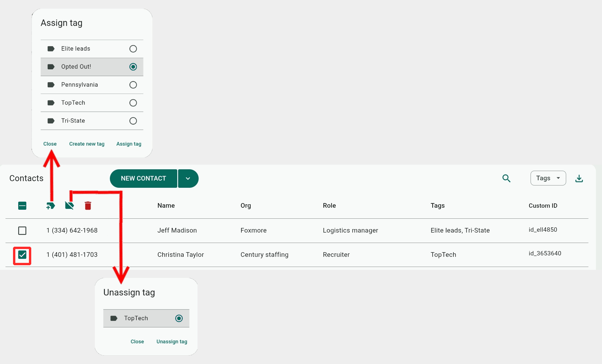
Task: Toggle the select-all header checkbox
Action: pos(22,206)
